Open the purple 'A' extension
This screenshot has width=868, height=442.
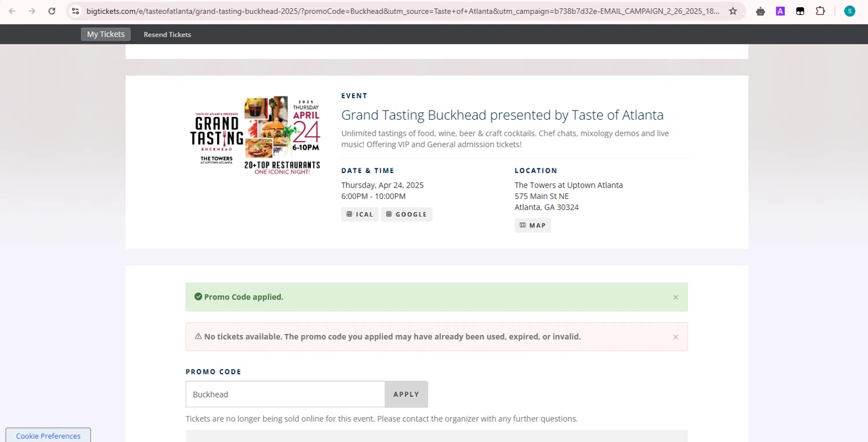coord(780,11)
